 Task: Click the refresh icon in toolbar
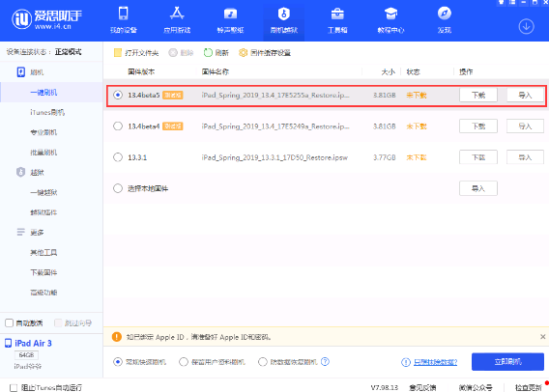(208, 53)
